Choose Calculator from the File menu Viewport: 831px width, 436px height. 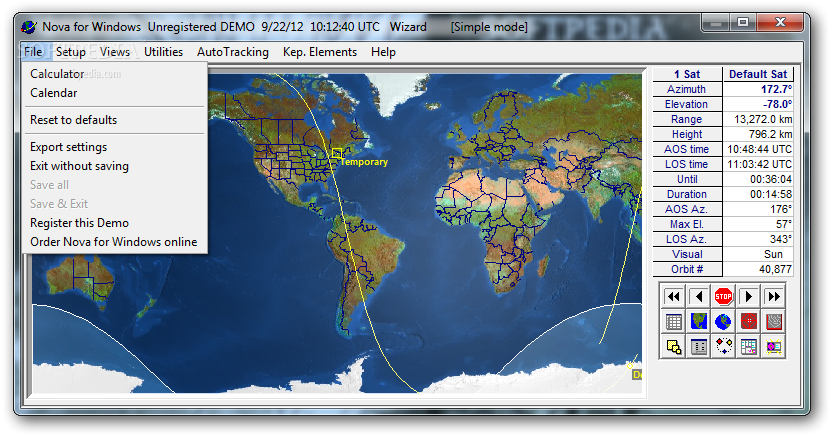click(114, 74)
